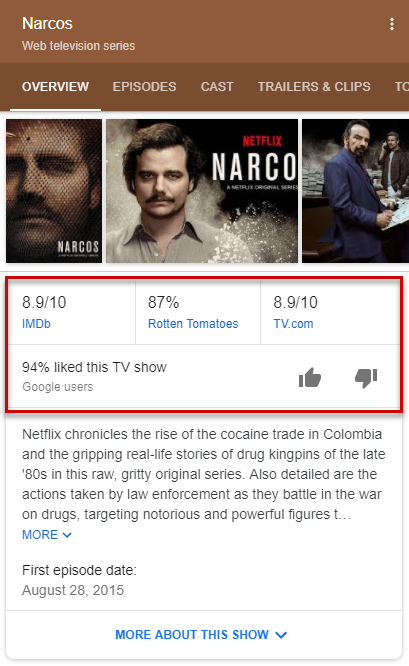
Task: Select the OVERVIEW tab
Action: 55,87
